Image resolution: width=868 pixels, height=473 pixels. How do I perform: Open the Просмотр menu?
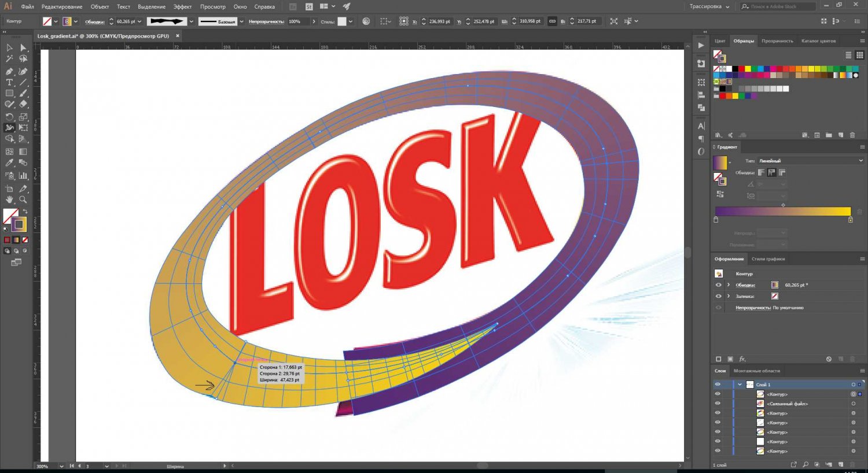click(x=213, y=7)
